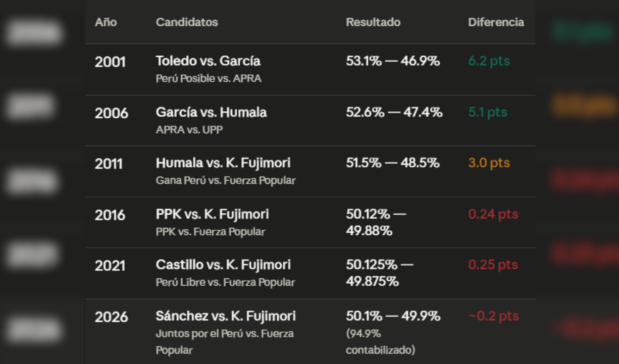The height and width of the screenshot is (364, 619).
Task: Click the 0.25 pts red value
Action: [493, 264]
